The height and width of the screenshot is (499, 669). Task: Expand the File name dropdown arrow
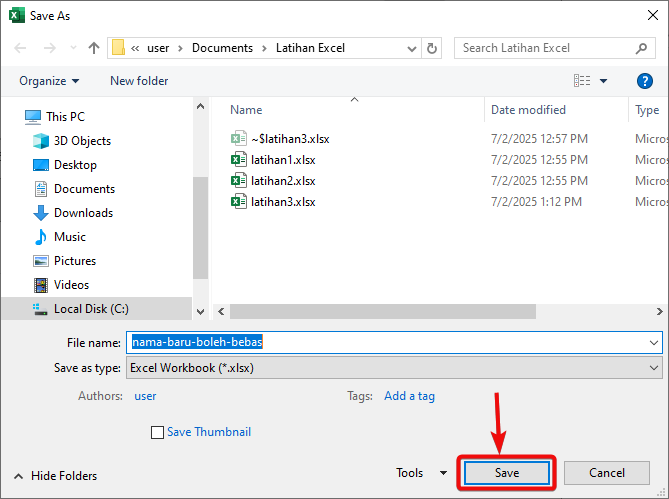[x=654, y=342]
